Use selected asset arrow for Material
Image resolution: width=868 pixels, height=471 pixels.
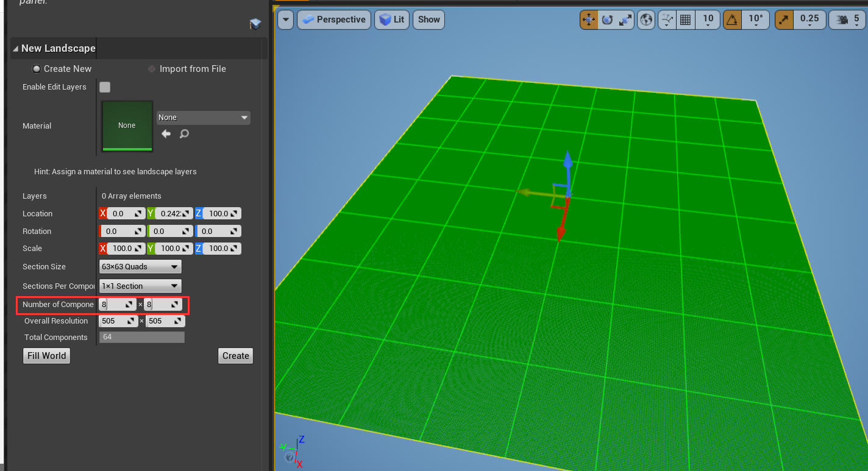(166, 133)
